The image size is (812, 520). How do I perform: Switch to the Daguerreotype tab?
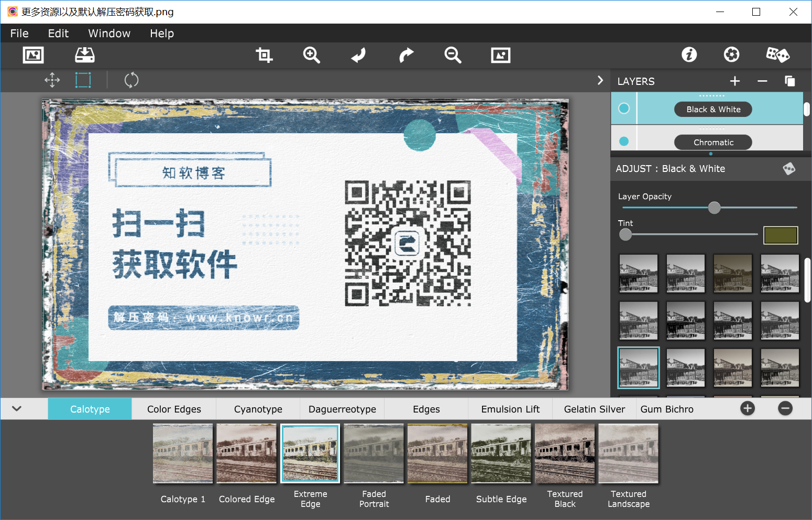pos(342,409)
